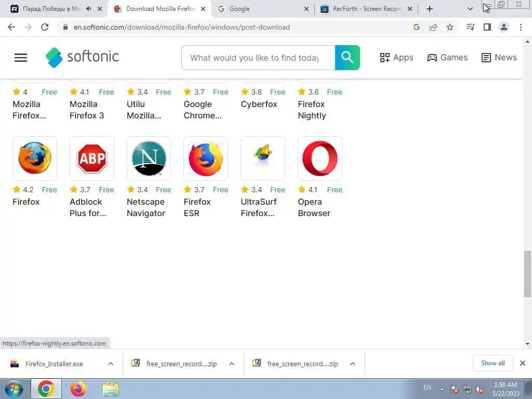The width and height of the screenshot is (532, 399).
Task: Click the teal search magnifier button
Action: click(x=347, y=57)
